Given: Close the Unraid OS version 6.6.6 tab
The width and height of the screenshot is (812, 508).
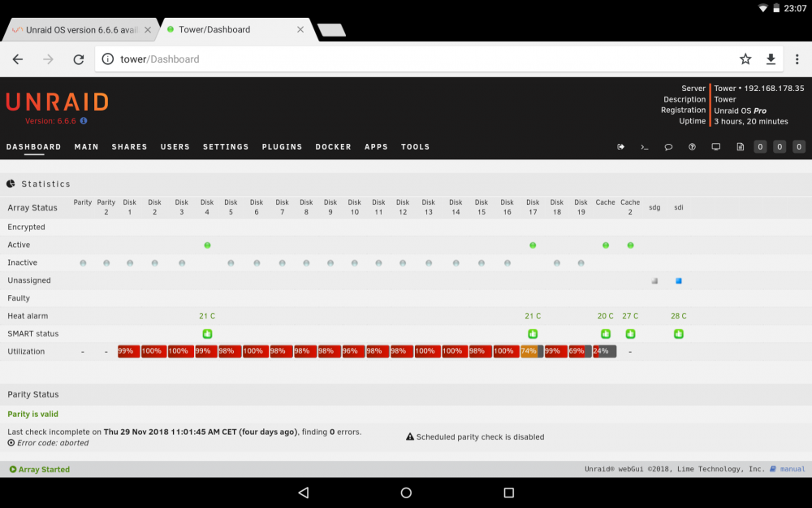Looking at the screenshot, I should pyautogui.click(x=148, y=30).
